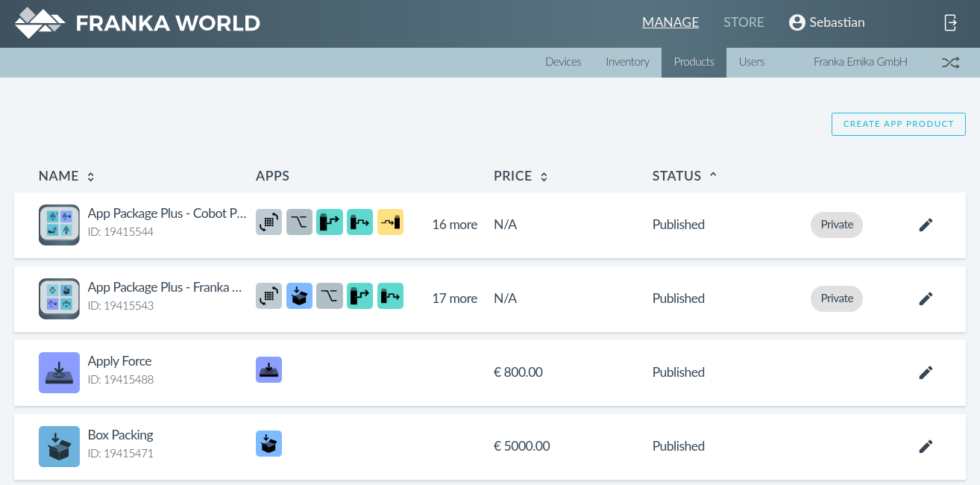Click Private badge in Cobot P… row
The image size is (980, 485).
tap(837, 225)
